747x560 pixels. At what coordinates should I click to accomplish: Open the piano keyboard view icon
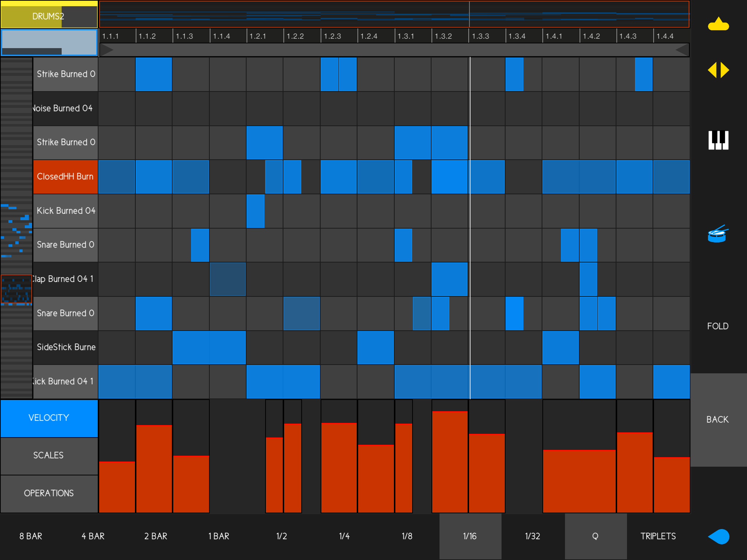(x=718, y=140)
